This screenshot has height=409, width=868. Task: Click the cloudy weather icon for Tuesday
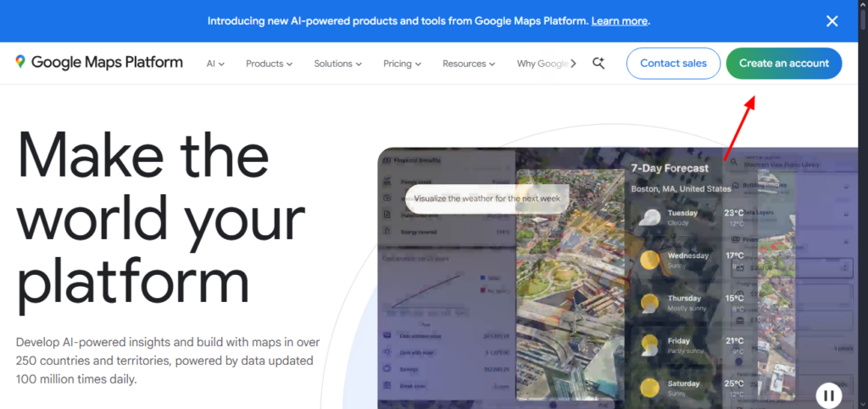click(x=651, y=216)
